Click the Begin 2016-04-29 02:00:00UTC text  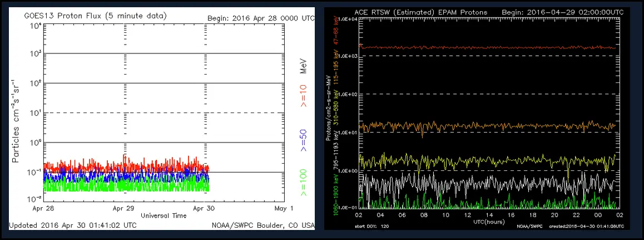tap(562, 12)
